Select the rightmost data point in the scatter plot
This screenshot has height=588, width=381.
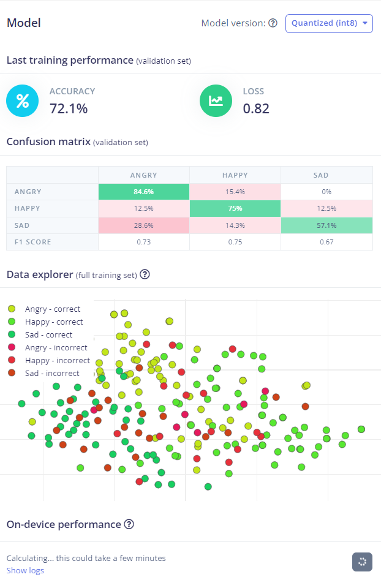point(361,429)
